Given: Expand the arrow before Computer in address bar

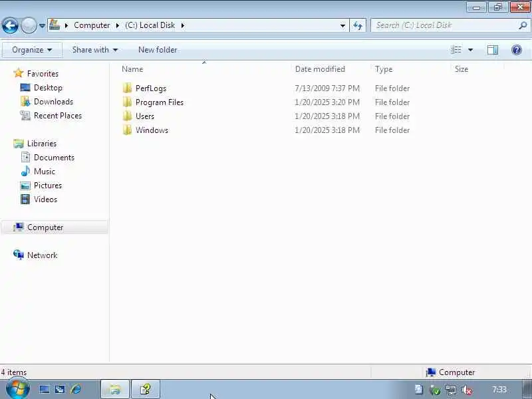Looking at the screenshot, I should [x=66, y=25].
